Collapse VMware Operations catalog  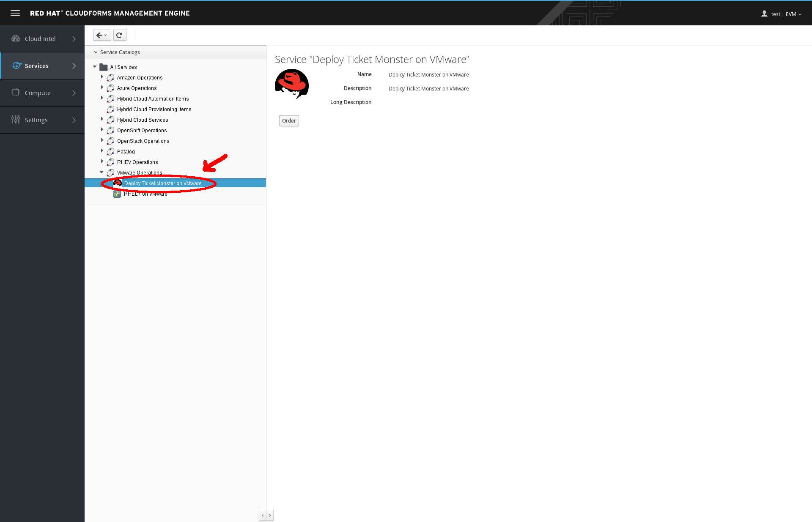[101, 172]
